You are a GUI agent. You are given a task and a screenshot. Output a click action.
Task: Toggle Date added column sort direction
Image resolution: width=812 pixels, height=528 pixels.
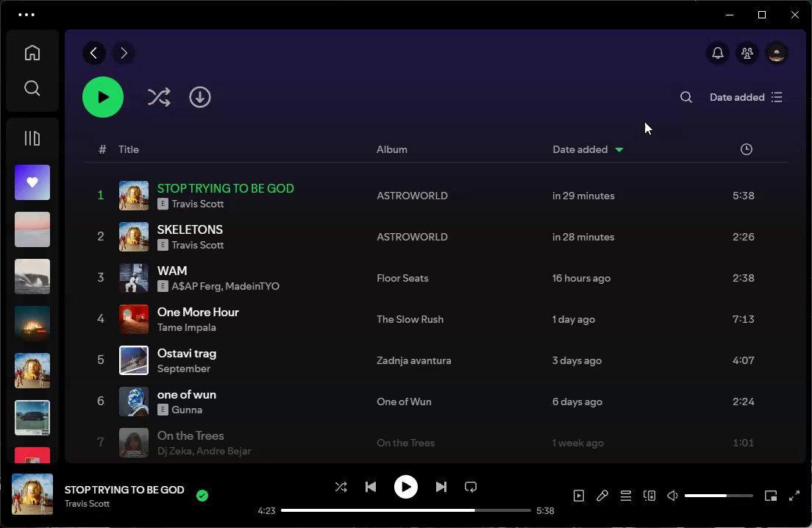(x=588, y=149)
